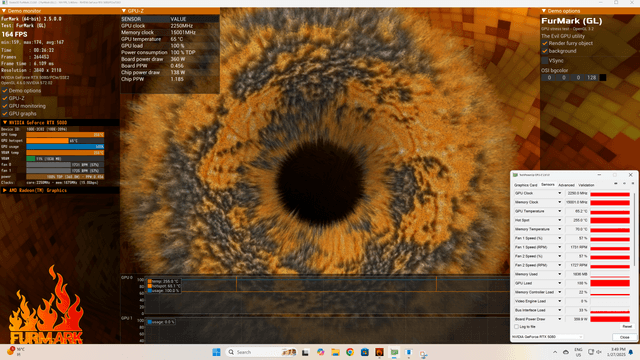Click the OSI bgcolor black color swatch

tap(602, 78)
